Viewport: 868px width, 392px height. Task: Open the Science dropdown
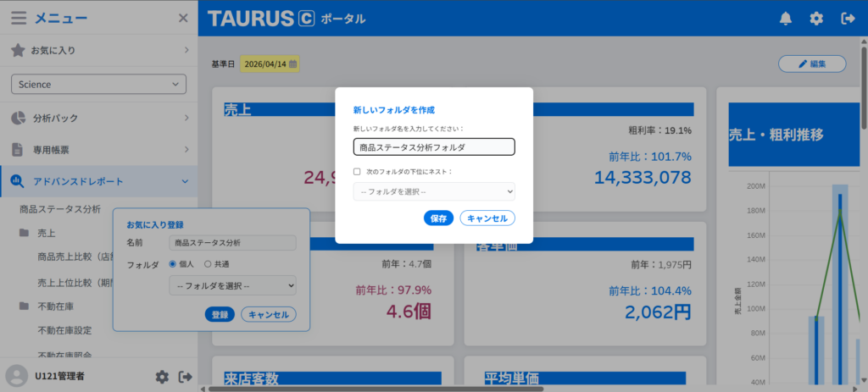pyautogui.click(x=98, y=84)
